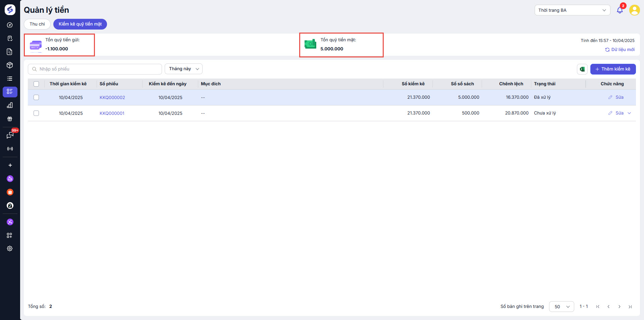Go to next page arrow
Screen dimensions: 644x320
620,307
